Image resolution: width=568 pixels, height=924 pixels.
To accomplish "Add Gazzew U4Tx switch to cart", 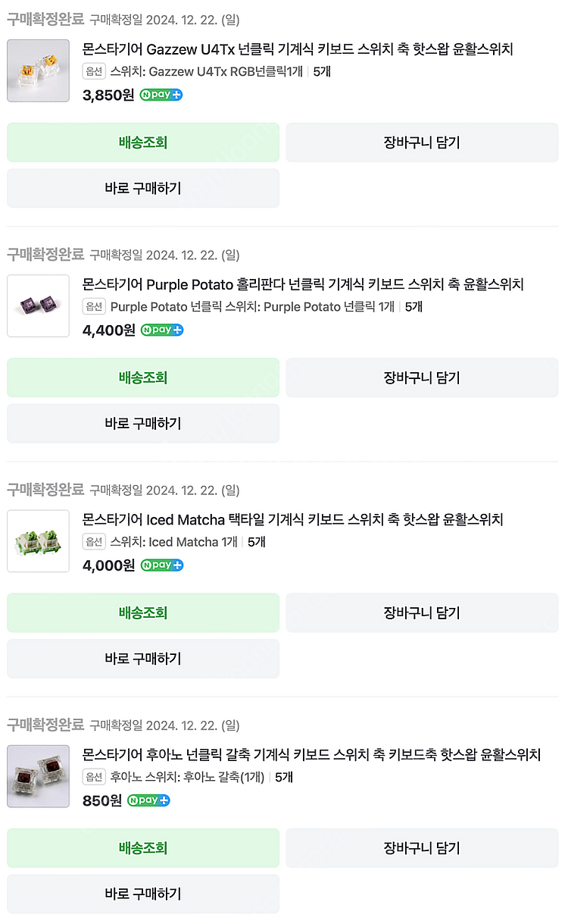I will 422,143.
